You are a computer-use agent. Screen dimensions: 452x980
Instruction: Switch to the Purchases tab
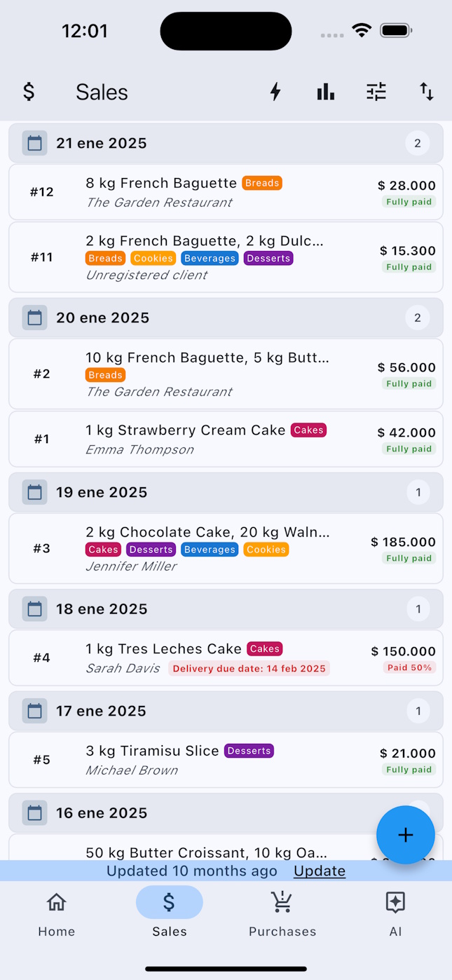pos(282,914)
